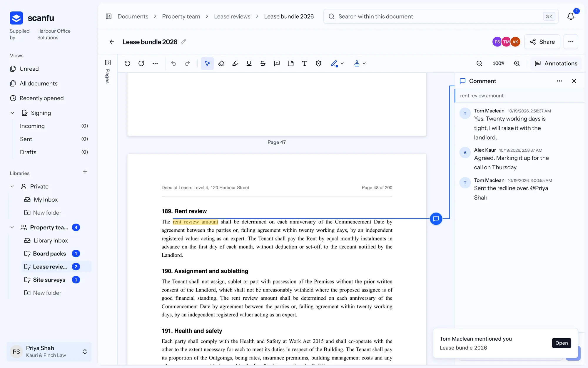588x368 pixels.
Task: Select the text box tool
Action: (x=305, y=63)
